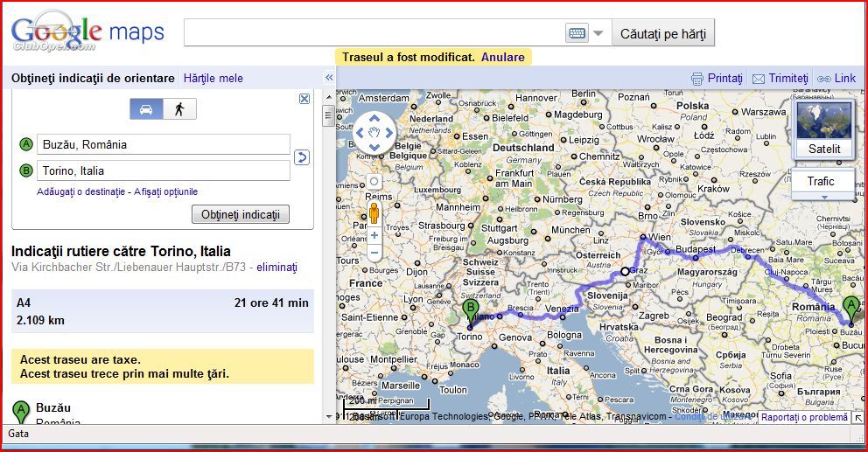
Task: Click destination marker B on map near Torino
Action: [471, 313]
